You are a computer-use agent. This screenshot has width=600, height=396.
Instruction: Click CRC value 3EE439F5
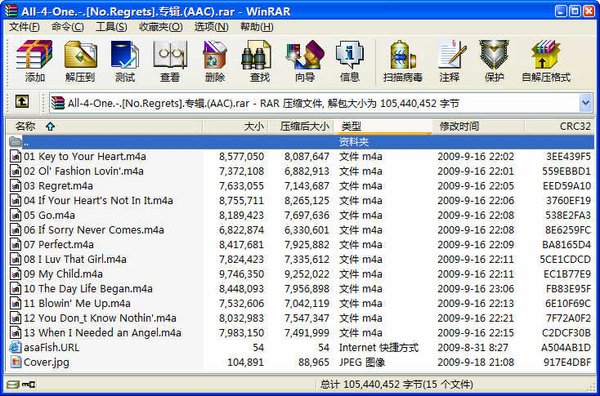568,156
